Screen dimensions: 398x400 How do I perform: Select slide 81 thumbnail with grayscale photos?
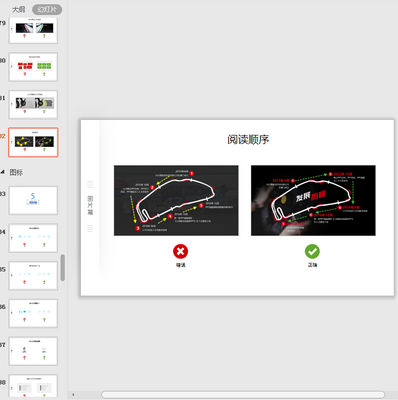[x=33, y=104]
